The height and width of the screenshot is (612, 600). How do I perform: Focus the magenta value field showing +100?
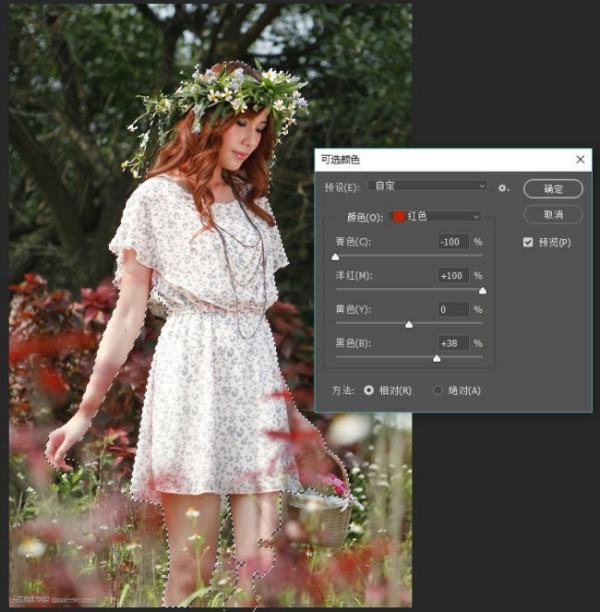click(x=453, y=276)
